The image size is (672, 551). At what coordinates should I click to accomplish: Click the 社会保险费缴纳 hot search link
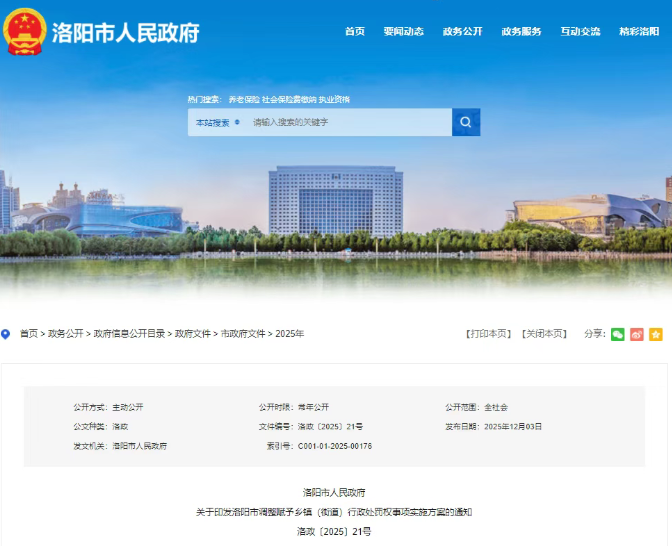[288, 100]
